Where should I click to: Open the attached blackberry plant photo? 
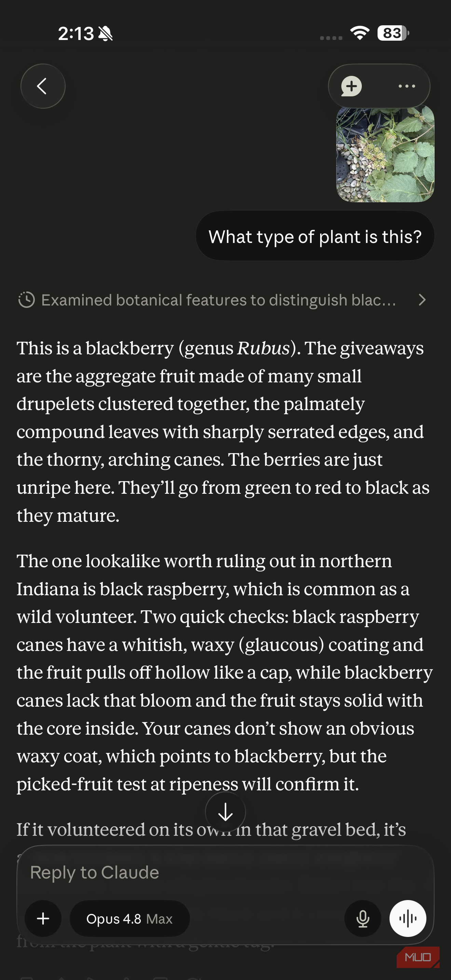(x=385, y=154)
